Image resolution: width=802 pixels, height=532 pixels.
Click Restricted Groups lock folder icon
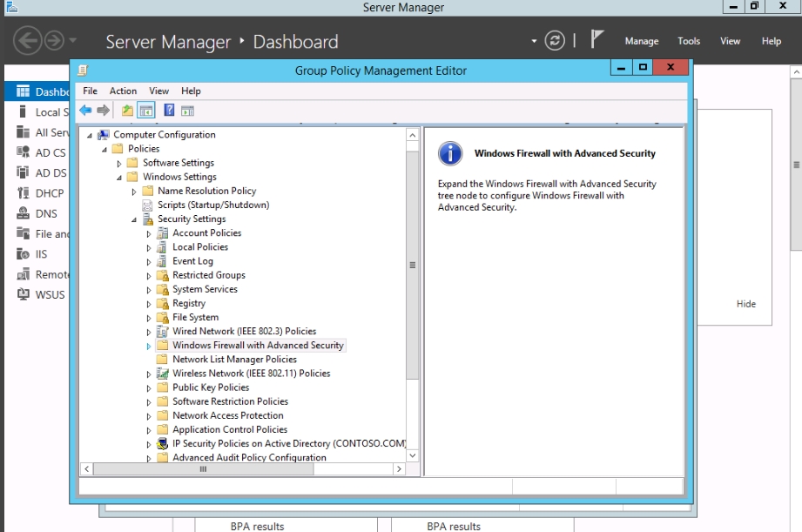163,275
